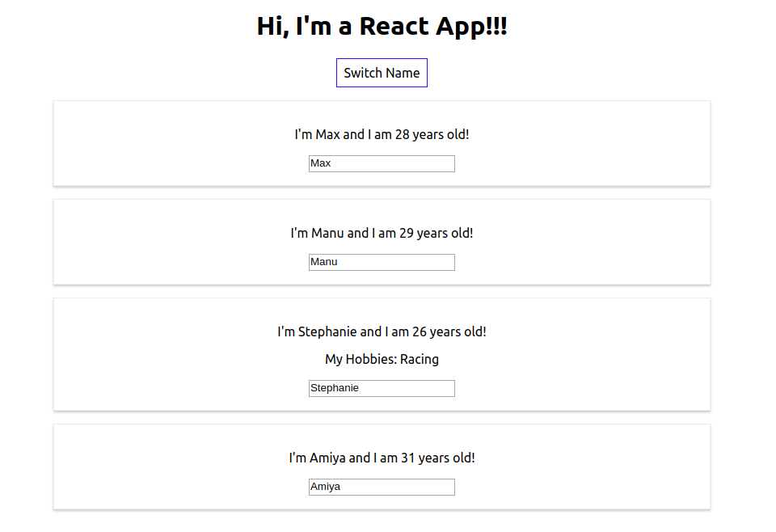Click the age 29 in Manu's sentence
This screenshot has height=532, width=776.
point(406,233)
